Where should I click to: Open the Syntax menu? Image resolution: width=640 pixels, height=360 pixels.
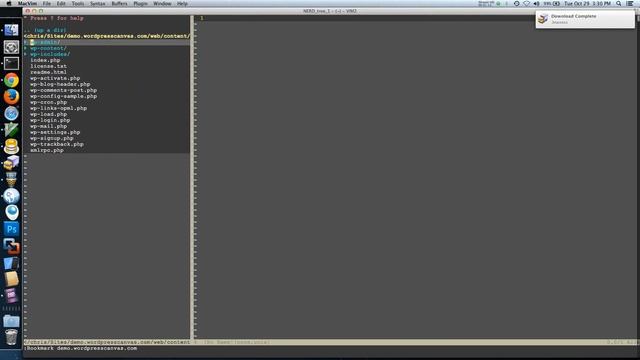98,3
